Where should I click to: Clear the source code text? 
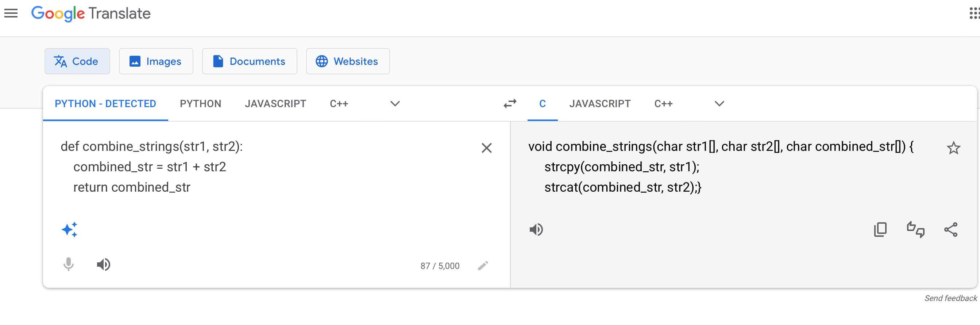[x=486, y=148]
